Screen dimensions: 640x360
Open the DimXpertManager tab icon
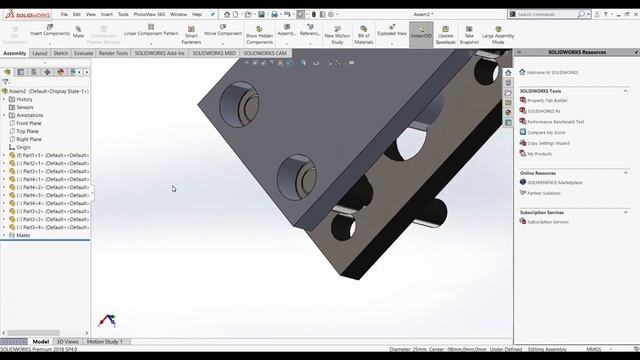pyautogui.click(x=47, y=72)
